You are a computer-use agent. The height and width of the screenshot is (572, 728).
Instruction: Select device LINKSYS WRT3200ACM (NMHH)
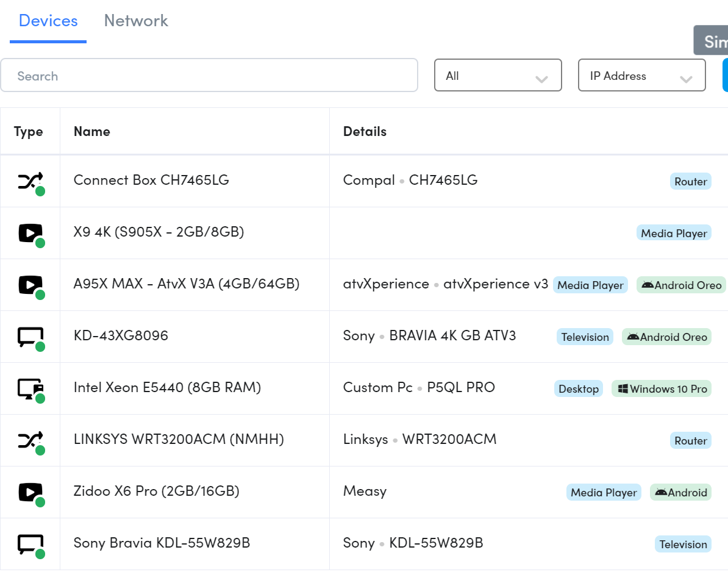coord(179,439)
